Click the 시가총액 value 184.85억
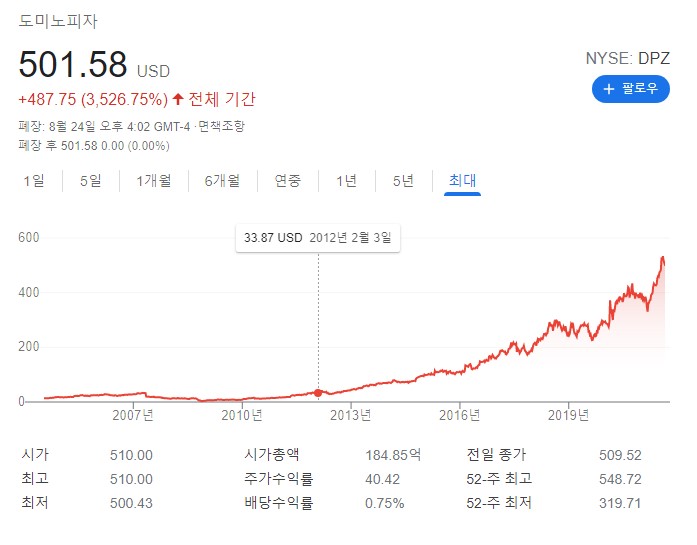Image resolution: width=697 pixels, height=545 pixels. (393, 455)
